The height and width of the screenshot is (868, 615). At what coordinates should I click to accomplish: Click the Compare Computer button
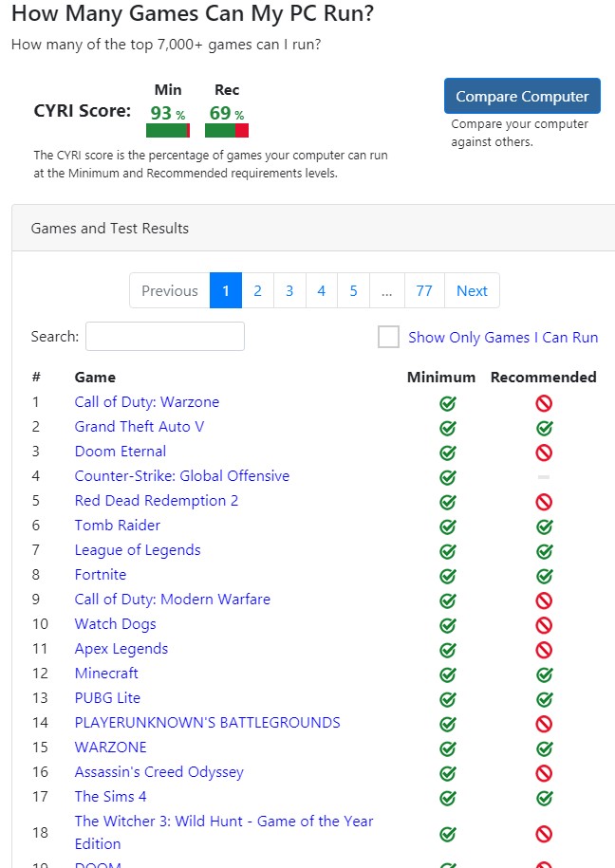coord(522,96)
